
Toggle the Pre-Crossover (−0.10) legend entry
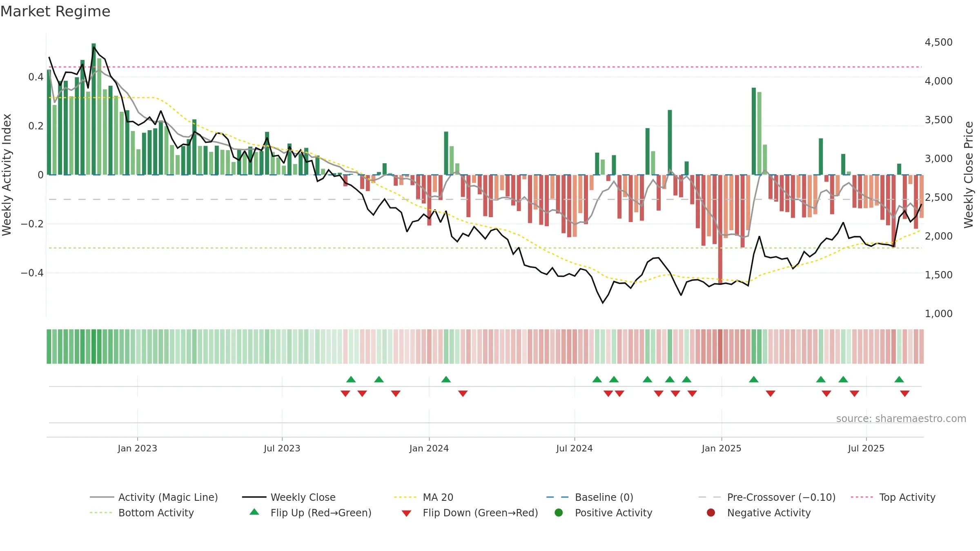coord(767,497)
